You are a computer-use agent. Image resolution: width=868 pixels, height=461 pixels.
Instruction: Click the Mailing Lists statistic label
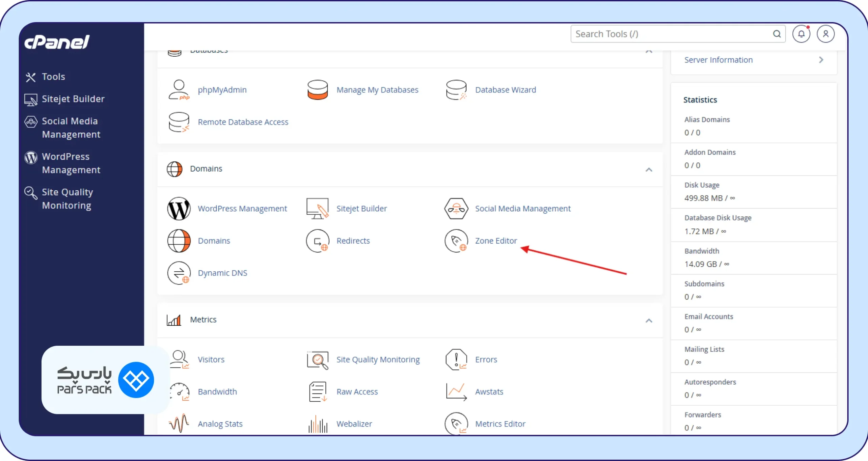704,349
